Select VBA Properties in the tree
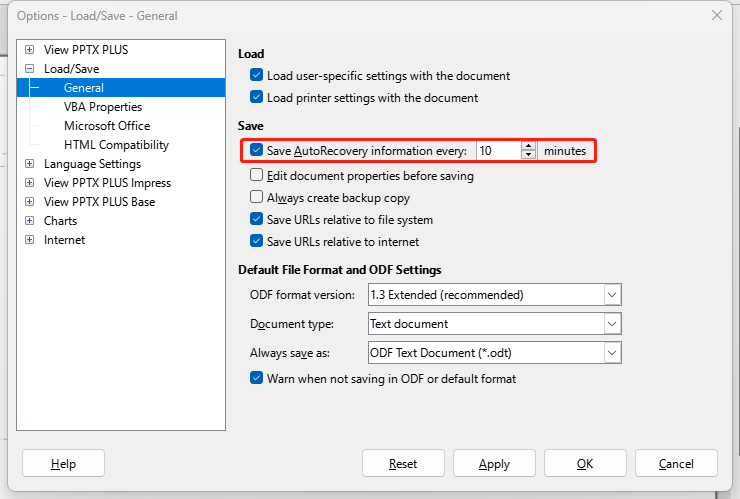The image size is (740, 499). [103, 107]
